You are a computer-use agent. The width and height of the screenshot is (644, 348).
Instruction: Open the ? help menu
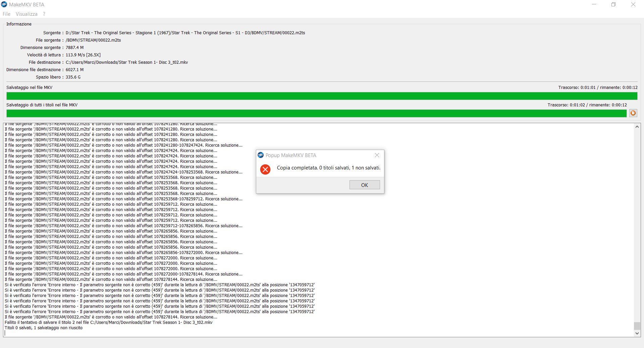click(44, 14)
